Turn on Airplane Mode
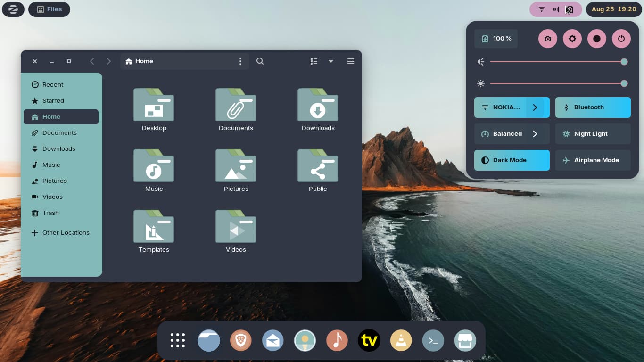The height and width of the screenshot is (362, 644). point(593,160)
